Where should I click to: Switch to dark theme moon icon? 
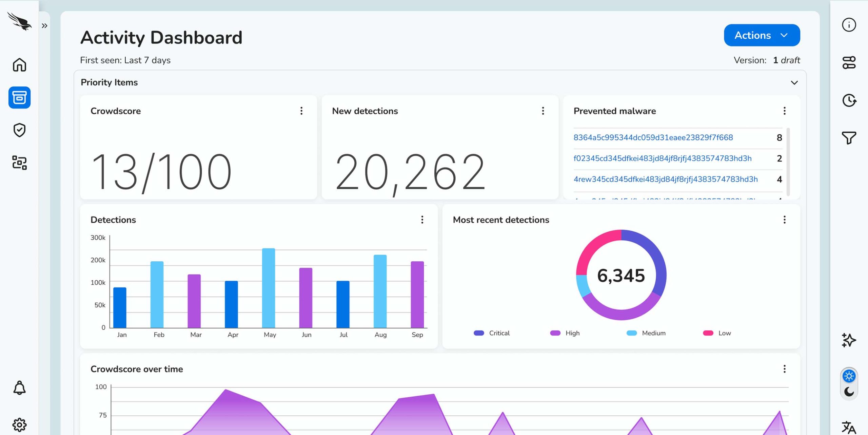[x=849, y=392]
